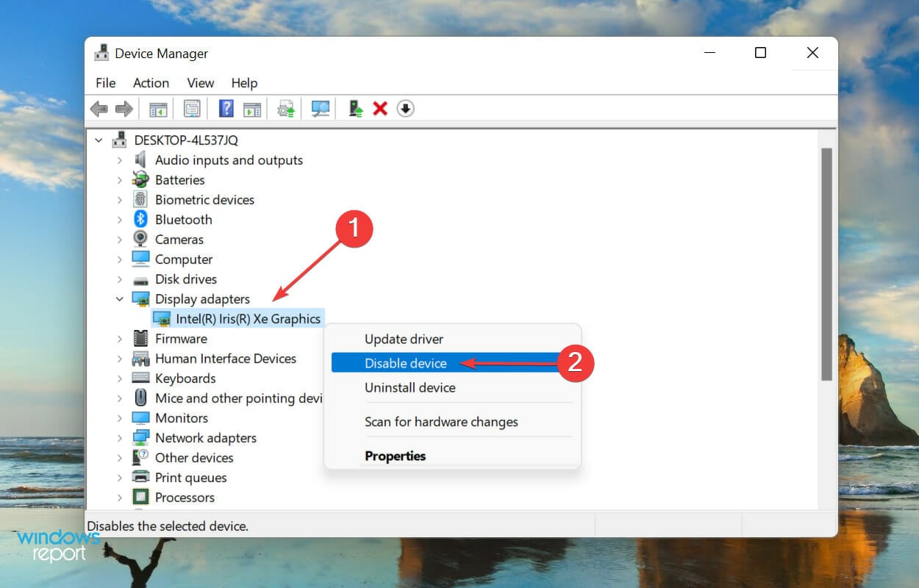Viewport: 919px width, 588px height.
Task: Click the Disable device down-arrow toolbar icon
Action: click(406, 108)
